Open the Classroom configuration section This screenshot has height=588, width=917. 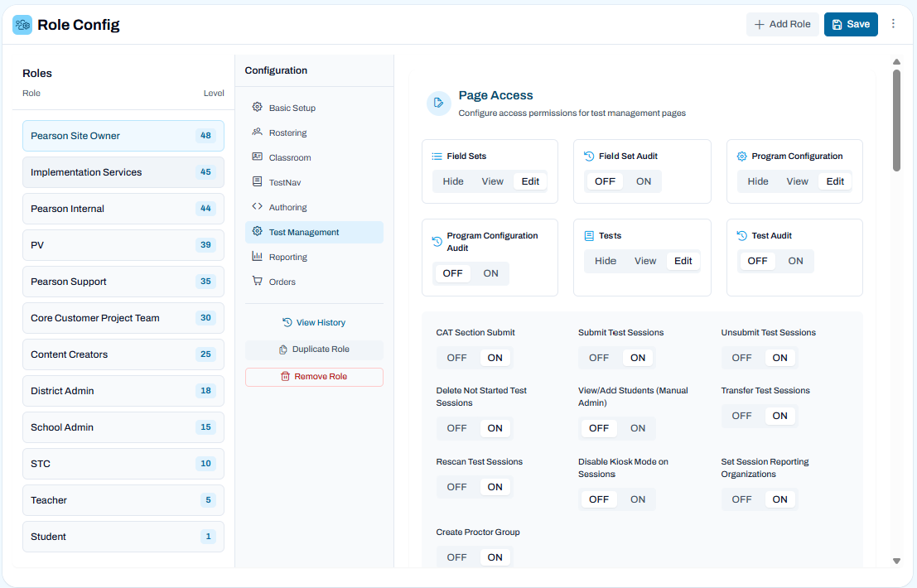314,157
